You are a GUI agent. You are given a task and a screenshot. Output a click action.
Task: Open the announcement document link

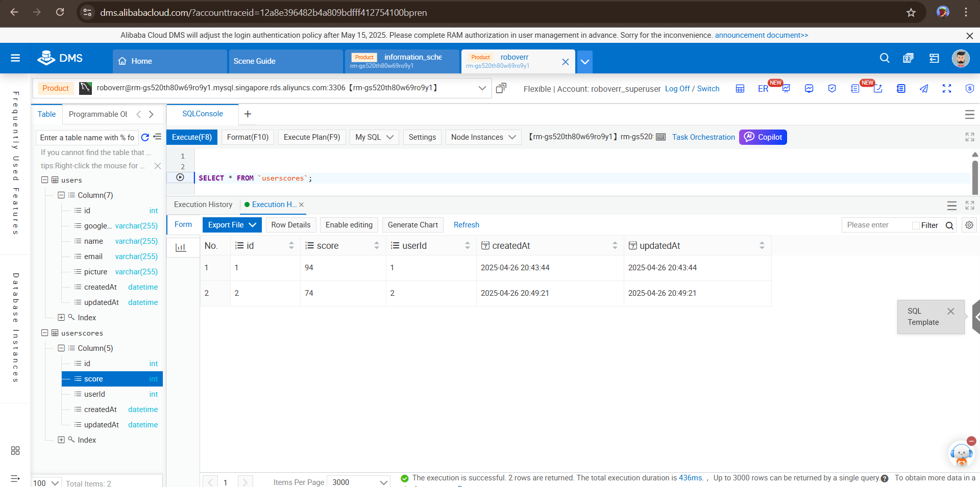[762, 35]
